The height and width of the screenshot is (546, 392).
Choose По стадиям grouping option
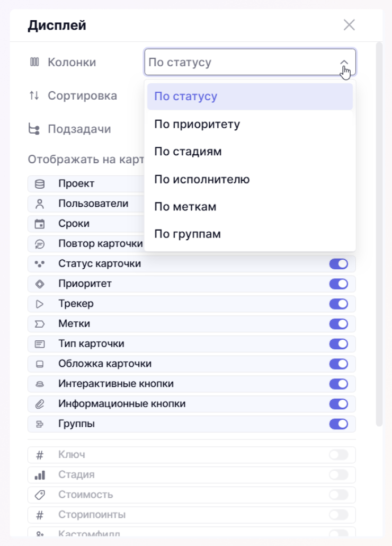click(188, 152)
